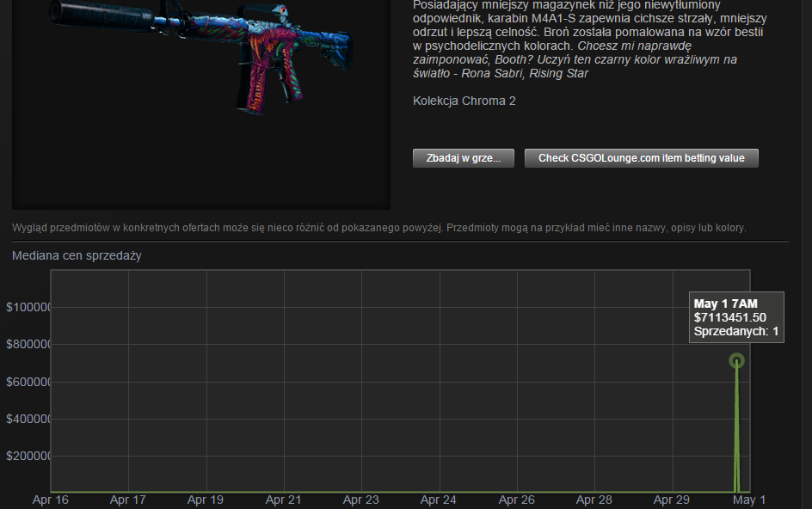Click the Apr 26 date label

point(516,500)
